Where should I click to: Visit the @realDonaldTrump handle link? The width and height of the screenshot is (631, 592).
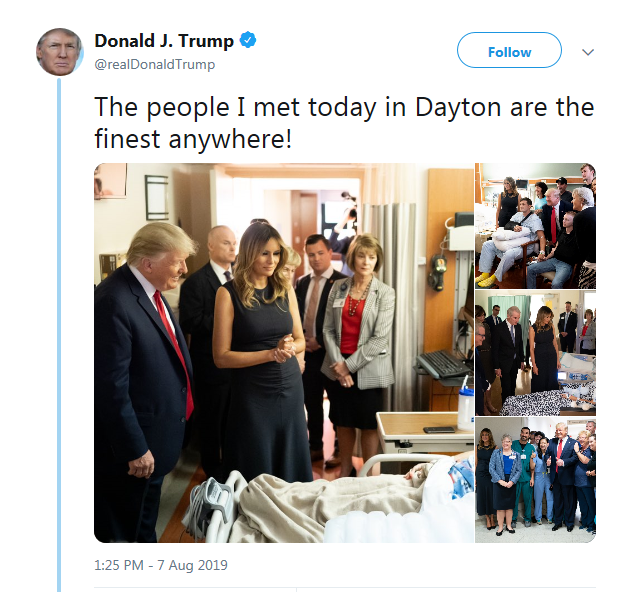(155, 64)
